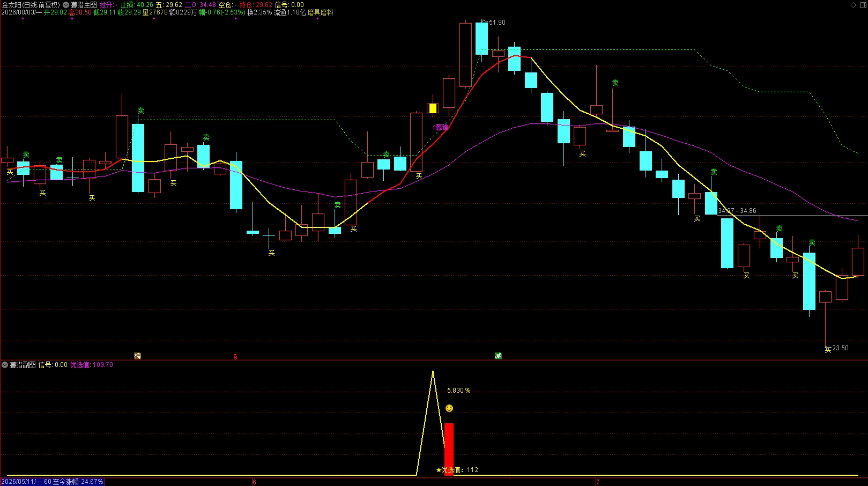The image size is (868, 486).
Task: Click the 榜 marker icon above sub-chart
Action: [x=138, y=356]
